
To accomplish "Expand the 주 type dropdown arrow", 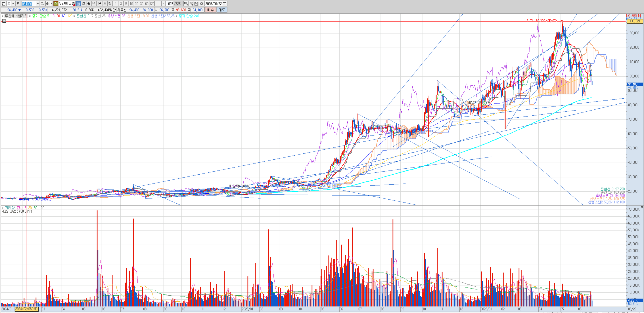I will point(13,4).
